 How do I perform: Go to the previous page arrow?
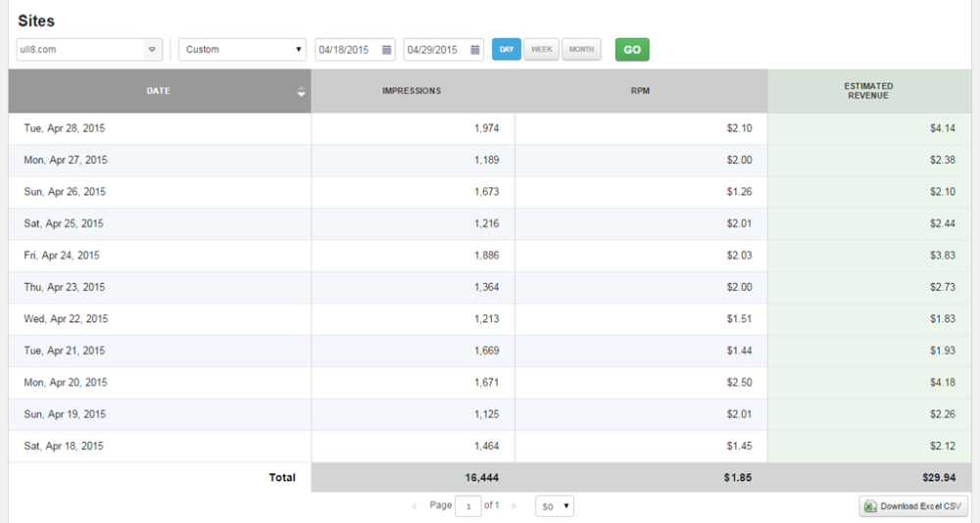click(x=414, y=506)
